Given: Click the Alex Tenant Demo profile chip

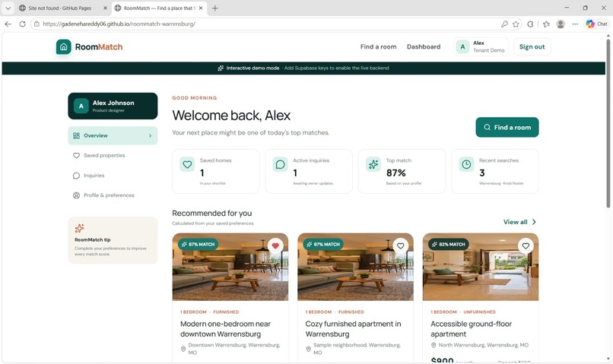Looking at the screenshot, I should tap(481, 47).
